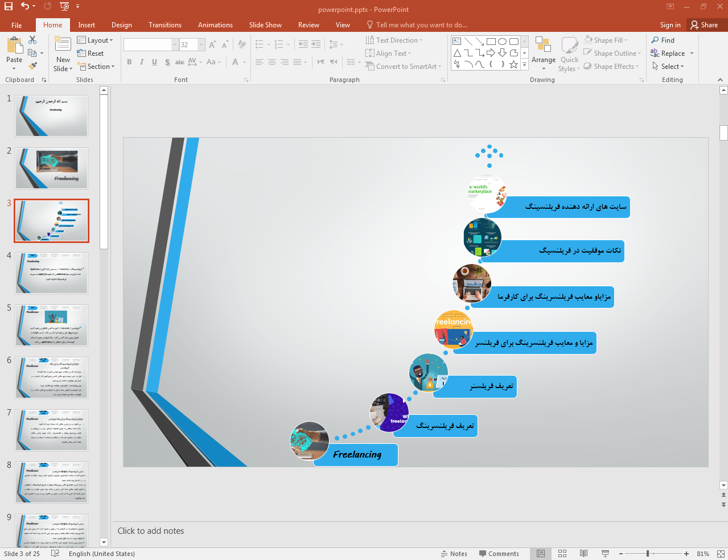Viewport: 728px width, 560px height.
Task: Click the zoom slider handle
Action: (x=647, y=554)
